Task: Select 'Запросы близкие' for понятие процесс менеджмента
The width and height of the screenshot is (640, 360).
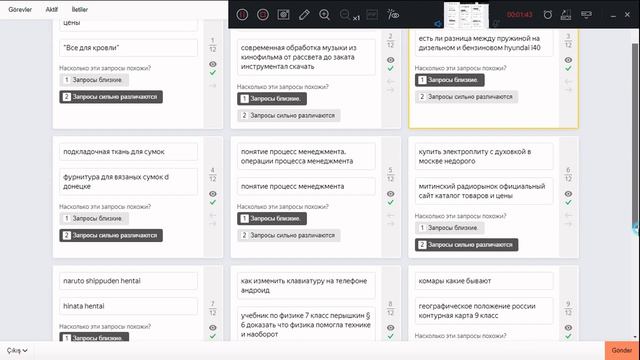Action: click(x=272, y=218)
